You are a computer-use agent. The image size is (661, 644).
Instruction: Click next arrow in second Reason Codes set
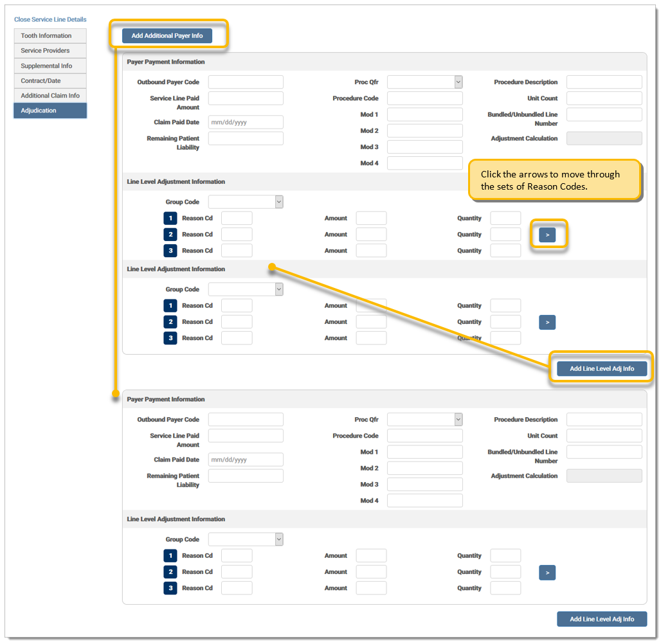pyautogui.click(x=547, y=323)
